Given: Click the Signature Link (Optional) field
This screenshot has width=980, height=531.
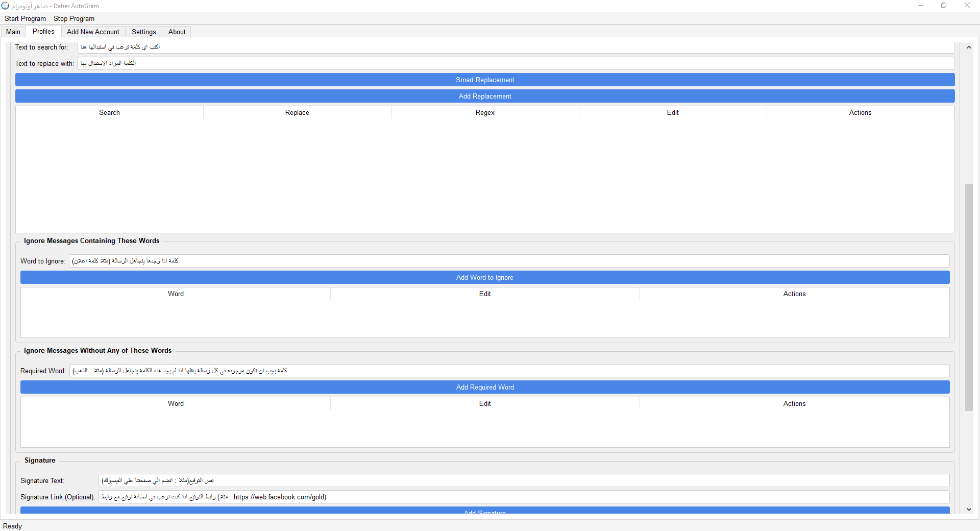Looking at the screenshot, I should coord(523,497).
